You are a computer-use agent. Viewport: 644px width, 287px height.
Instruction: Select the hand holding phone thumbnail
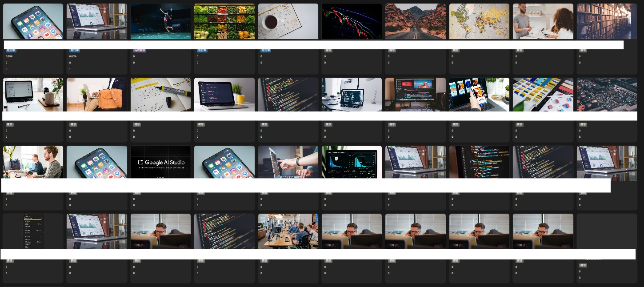click(x=479, y=95)
